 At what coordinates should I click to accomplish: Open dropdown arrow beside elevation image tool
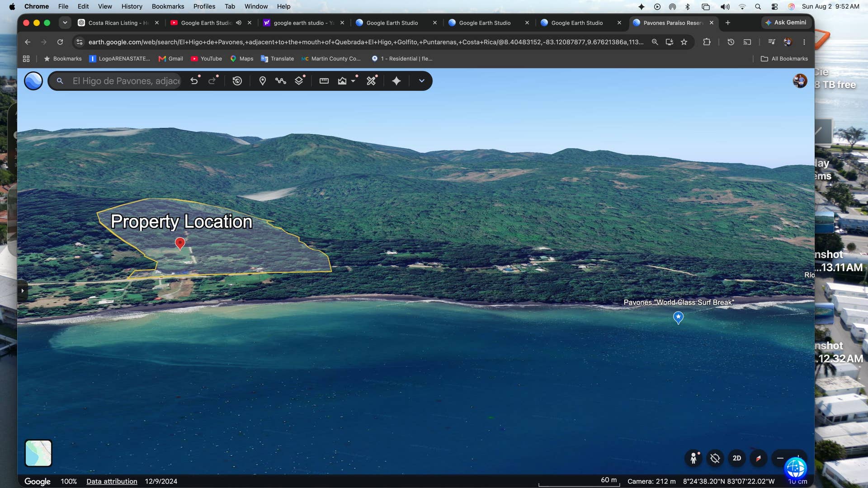pyautogui.click(x=354, y=81)
